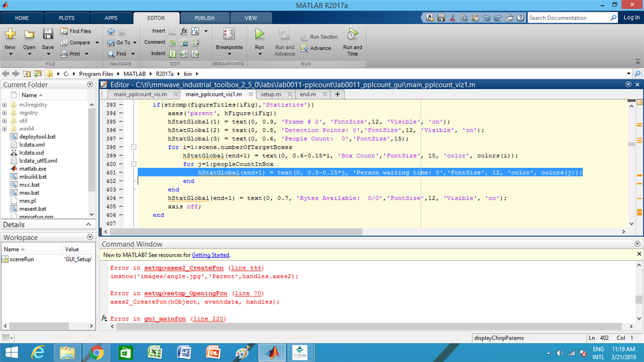Click the Advance icon in Run group

point(305,48)
